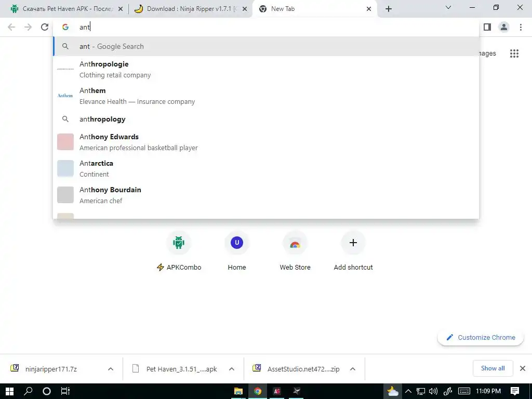Screen dimensions: 532x399
Task: Open the Google apps grid
Action: [x=514, y=54]
